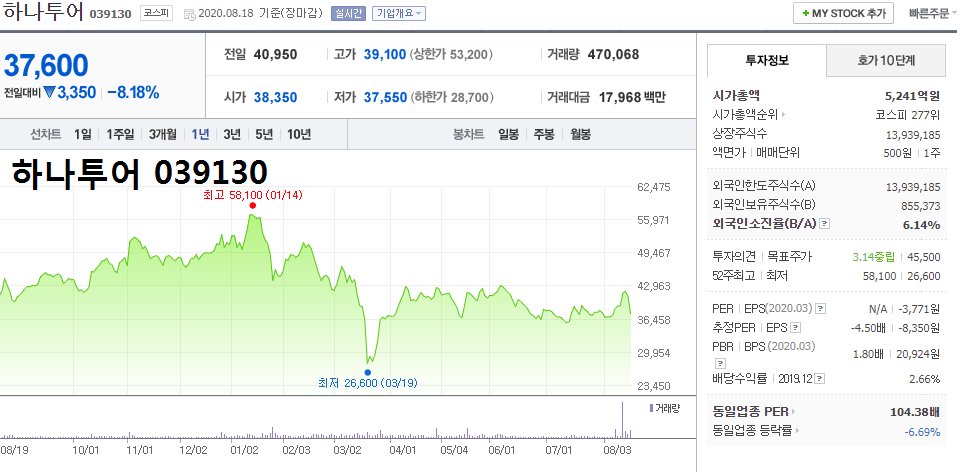Click the 저가 37,550 value
Screen dimensions: 961x472
[385, 97]
